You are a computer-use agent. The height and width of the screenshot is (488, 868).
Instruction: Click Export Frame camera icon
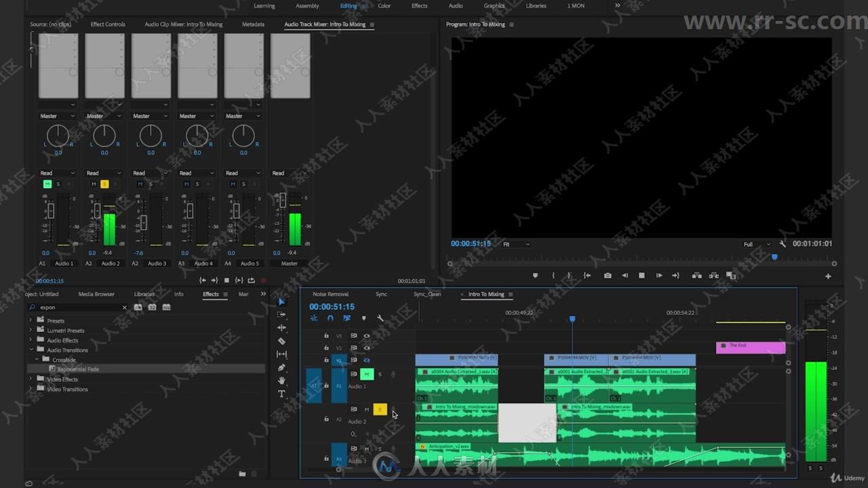pyautogui.click(x=608, y=275)
